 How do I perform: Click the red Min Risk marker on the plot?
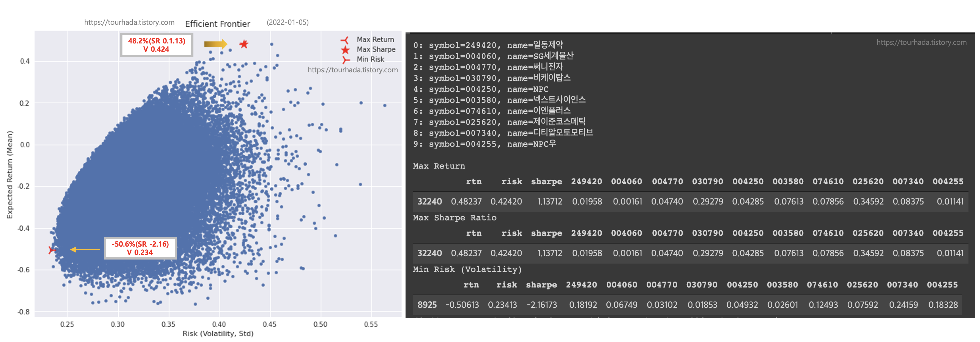coord(52,250)
